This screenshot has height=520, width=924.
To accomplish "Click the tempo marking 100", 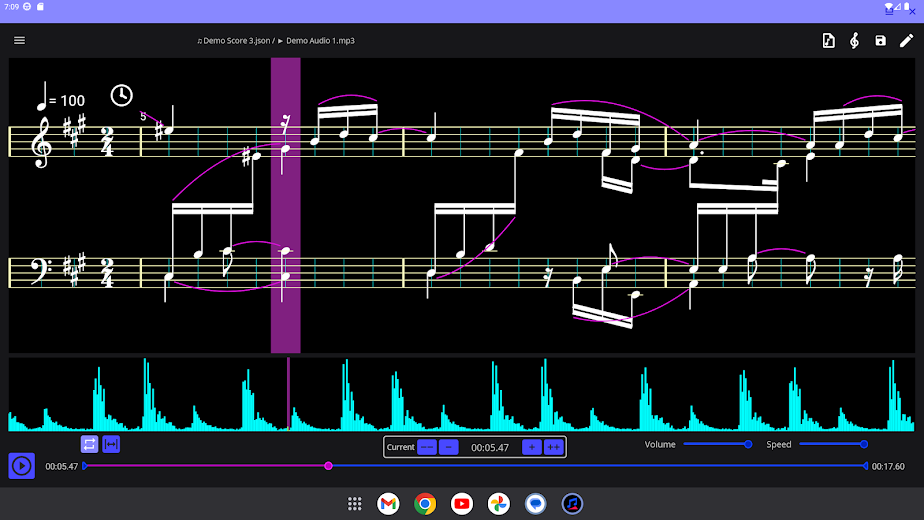I will pyautogui.click(x=72, y=101).
